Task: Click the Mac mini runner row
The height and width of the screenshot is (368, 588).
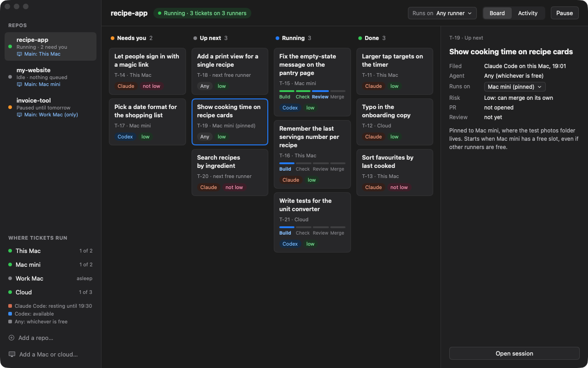Action: pos(51,264)
